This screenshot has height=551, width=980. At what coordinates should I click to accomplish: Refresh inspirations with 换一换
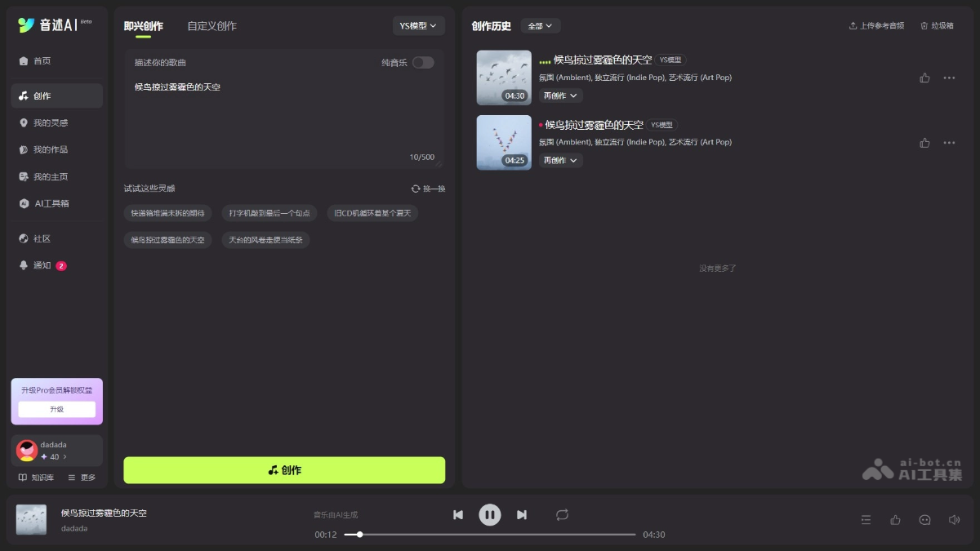(428, 189)
